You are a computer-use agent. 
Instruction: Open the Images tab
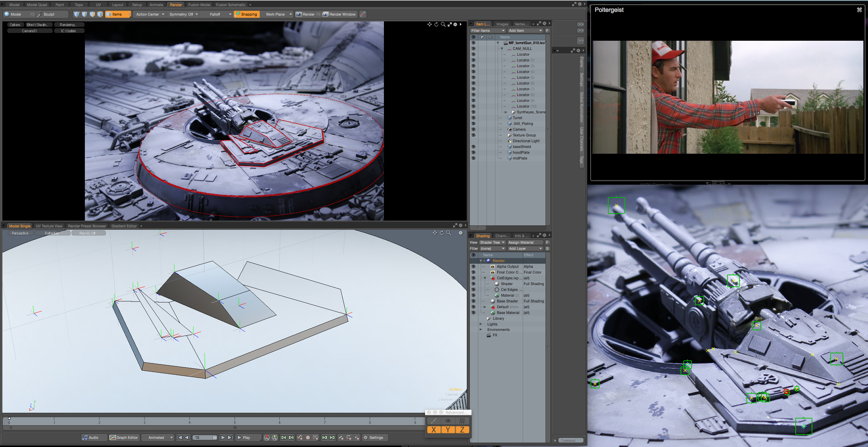[502, 24]
